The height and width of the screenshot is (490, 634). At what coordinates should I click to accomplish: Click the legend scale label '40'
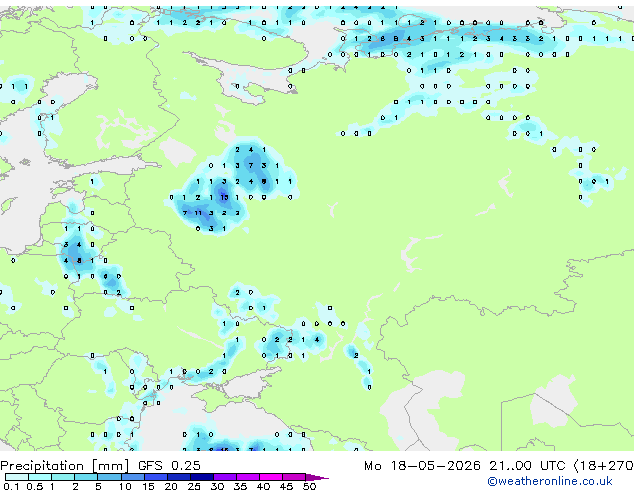[x=263, y=486]
